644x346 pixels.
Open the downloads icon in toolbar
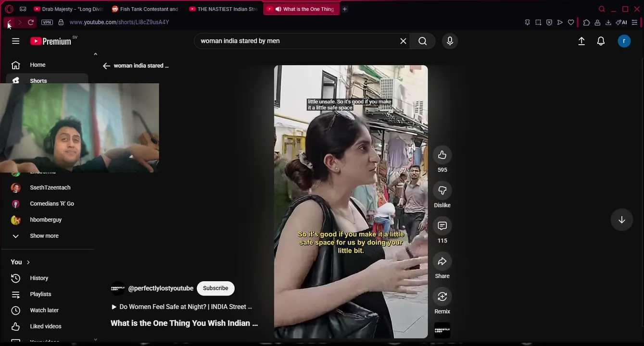[608, 22]
